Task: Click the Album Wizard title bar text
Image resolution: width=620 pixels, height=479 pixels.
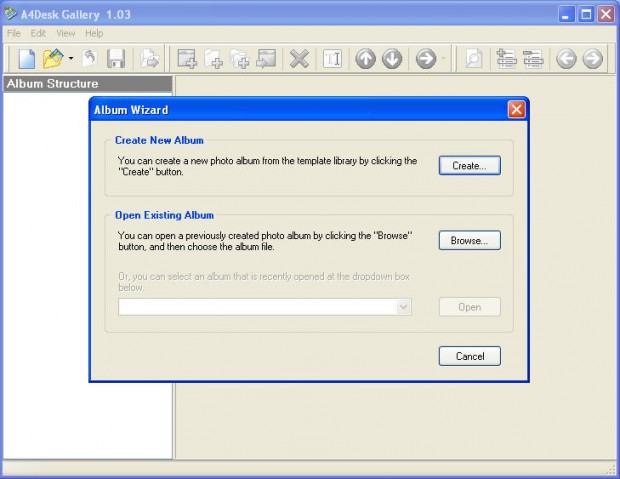Action: [131, 110]
